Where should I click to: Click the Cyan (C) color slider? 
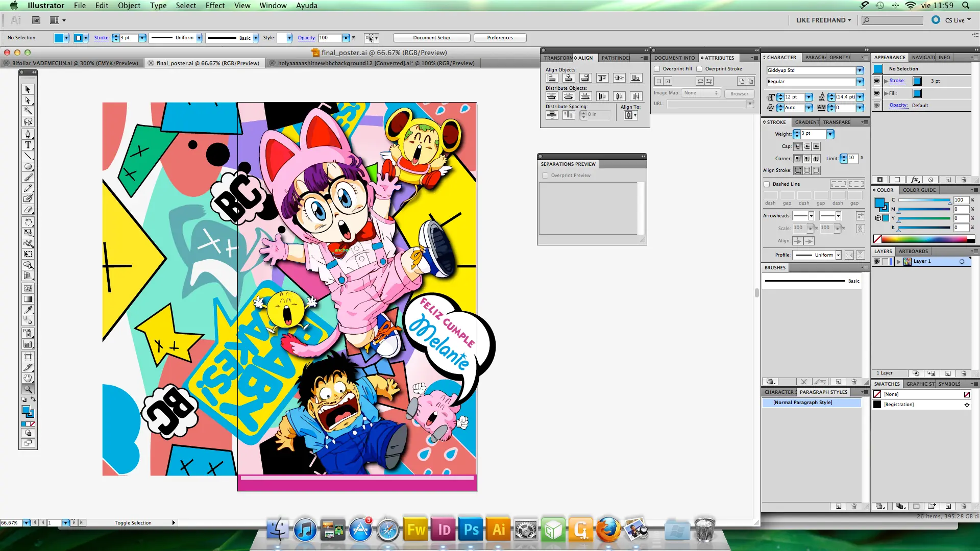924,201
